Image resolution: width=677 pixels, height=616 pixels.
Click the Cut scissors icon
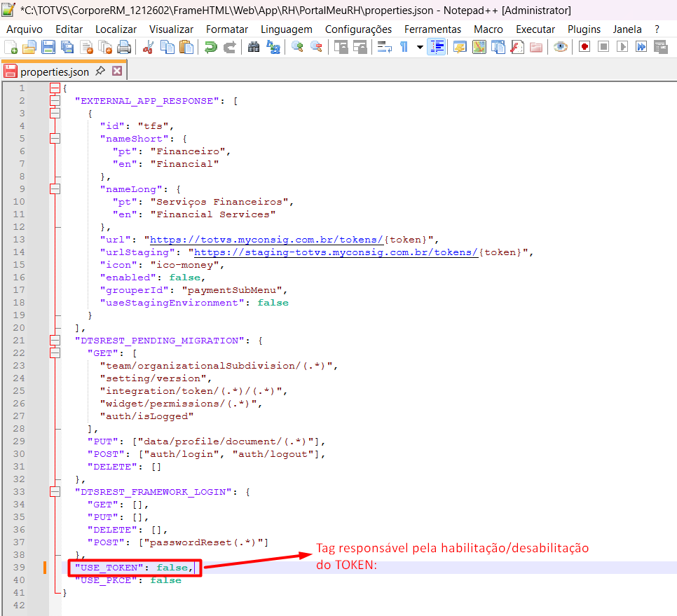click(x=148, y=47)
